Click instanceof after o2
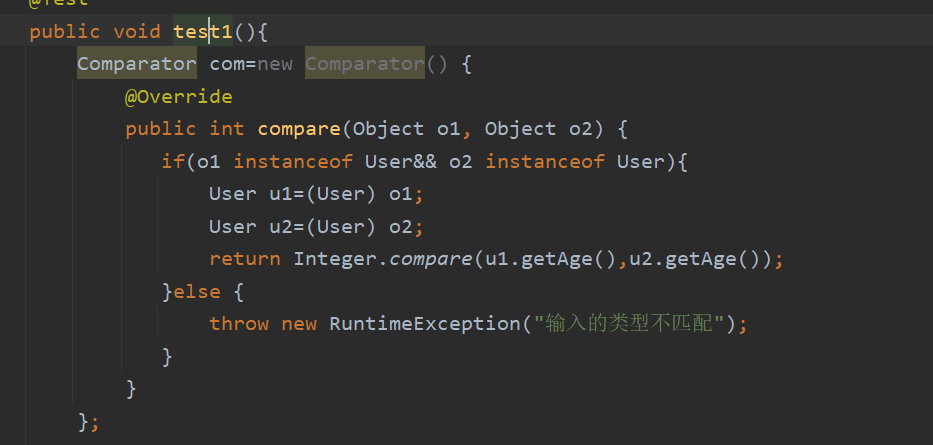933x445 pixels. click(x=545, y=161)
